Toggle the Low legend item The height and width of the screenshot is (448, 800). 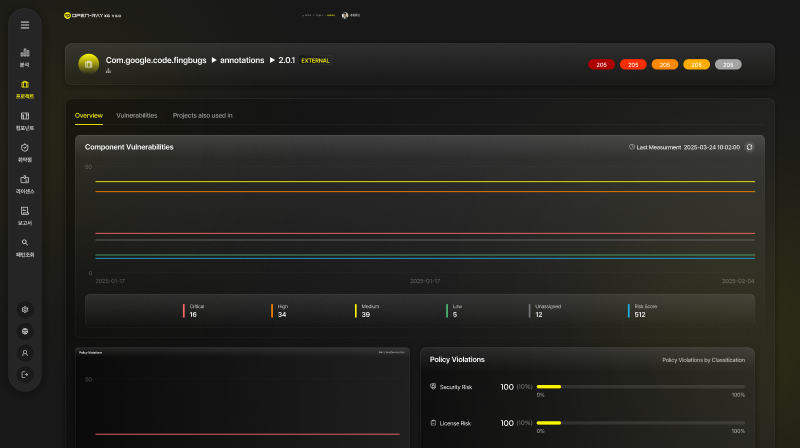454,311
